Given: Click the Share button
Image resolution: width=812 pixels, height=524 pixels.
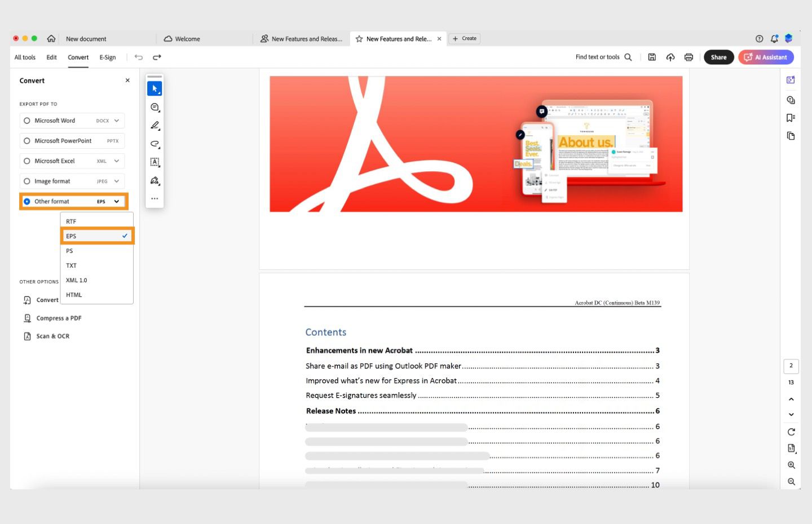Looking at the screenshot, I should point(718,57).
